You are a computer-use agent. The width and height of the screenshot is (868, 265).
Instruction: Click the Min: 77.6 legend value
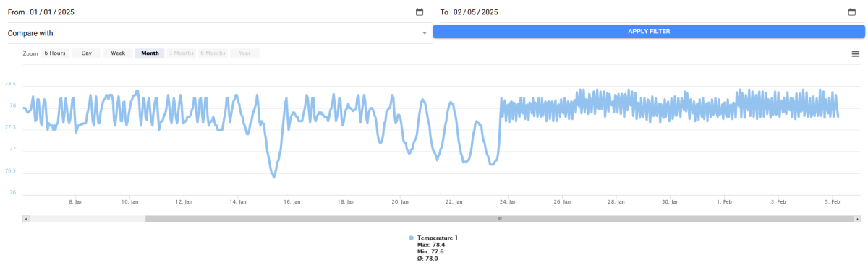(430, 251)
